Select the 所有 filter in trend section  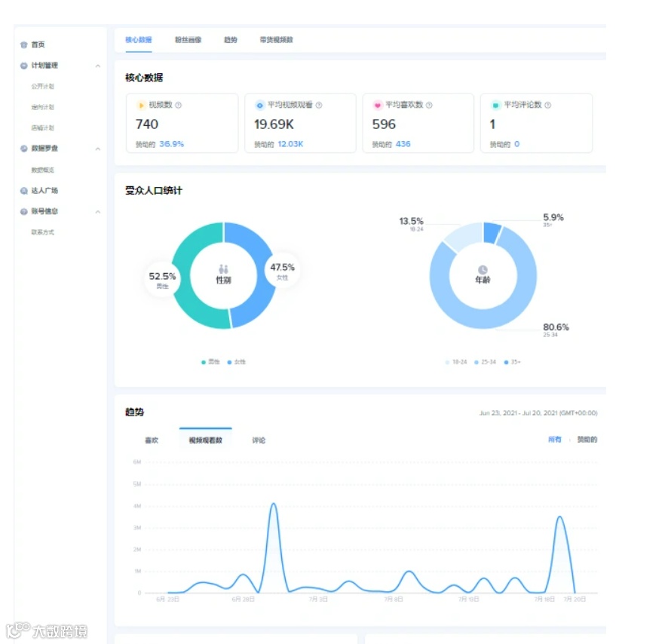click(555, 440)
